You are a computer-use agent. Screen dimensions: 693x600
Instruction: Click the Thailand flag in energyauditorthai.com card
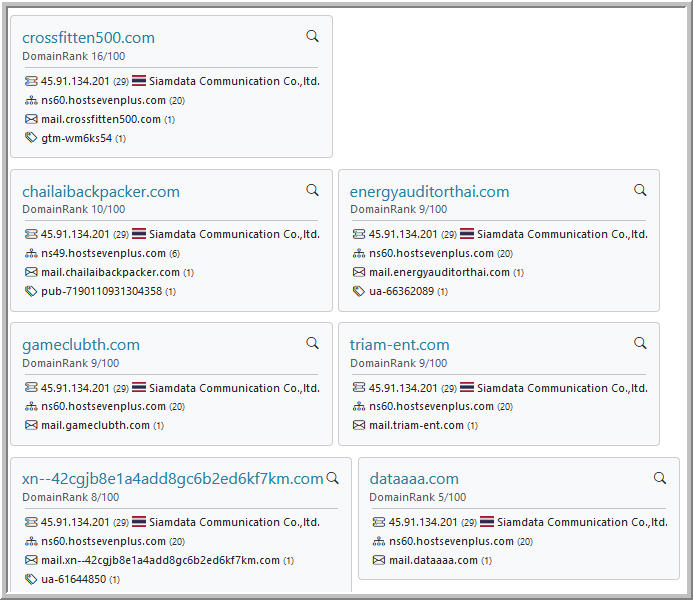467,234
